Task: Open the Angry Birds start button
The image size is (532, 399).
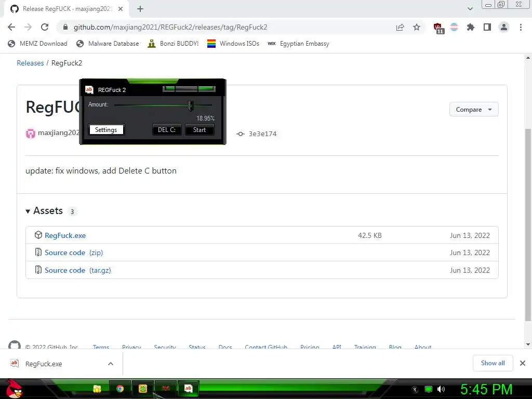Action: tap(14, 389)
